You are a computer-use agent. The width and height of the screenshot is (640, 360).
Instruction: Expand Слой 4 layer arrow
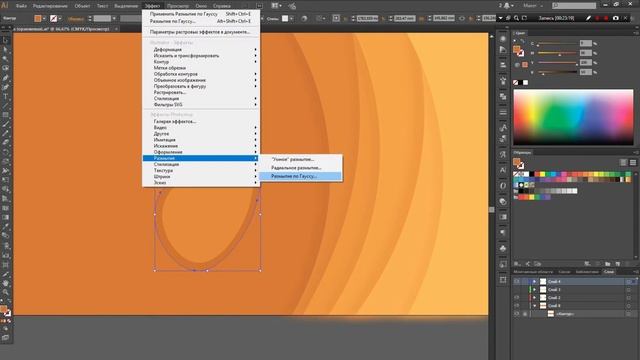point(534,282)
